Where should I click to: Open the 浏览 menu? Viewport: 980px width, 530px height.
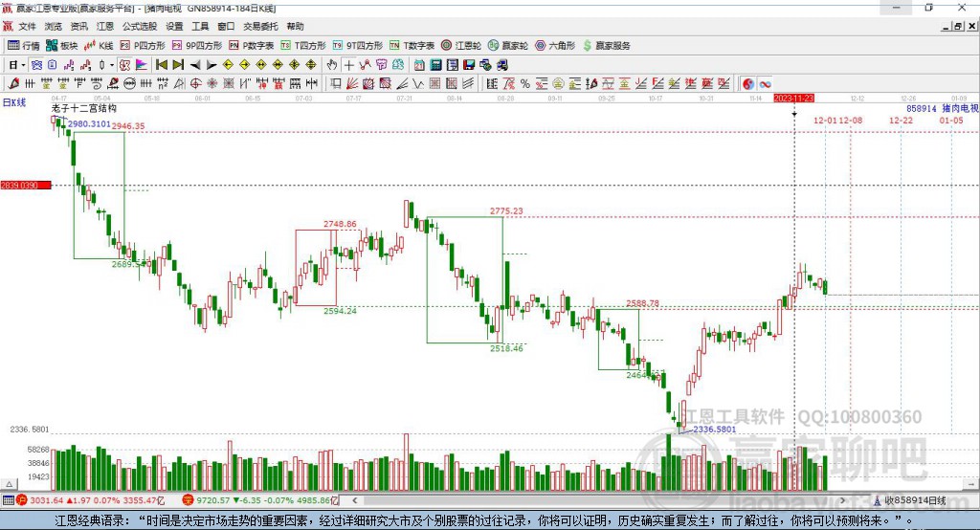[54, 26]
